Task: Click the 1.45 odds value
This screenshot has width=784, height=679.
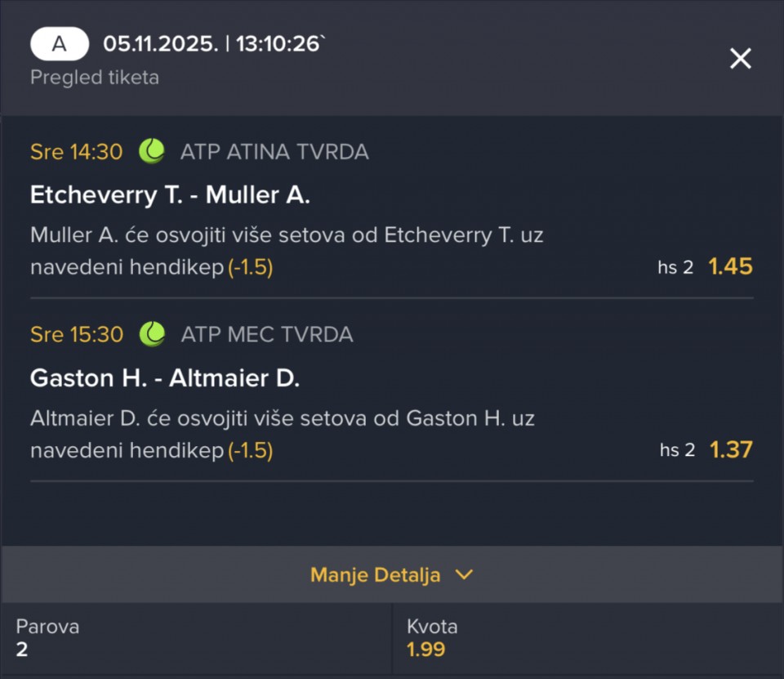Action: pos(730,266)
